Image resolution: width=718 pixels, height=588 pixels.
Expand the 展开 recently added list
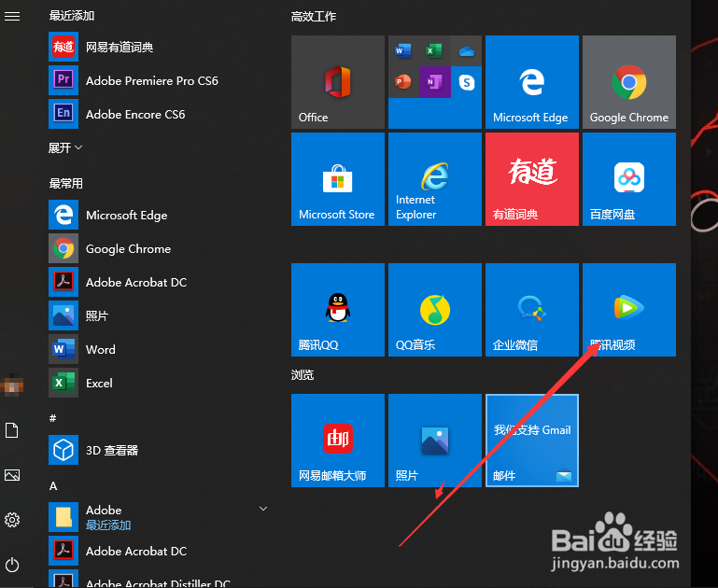65,147
